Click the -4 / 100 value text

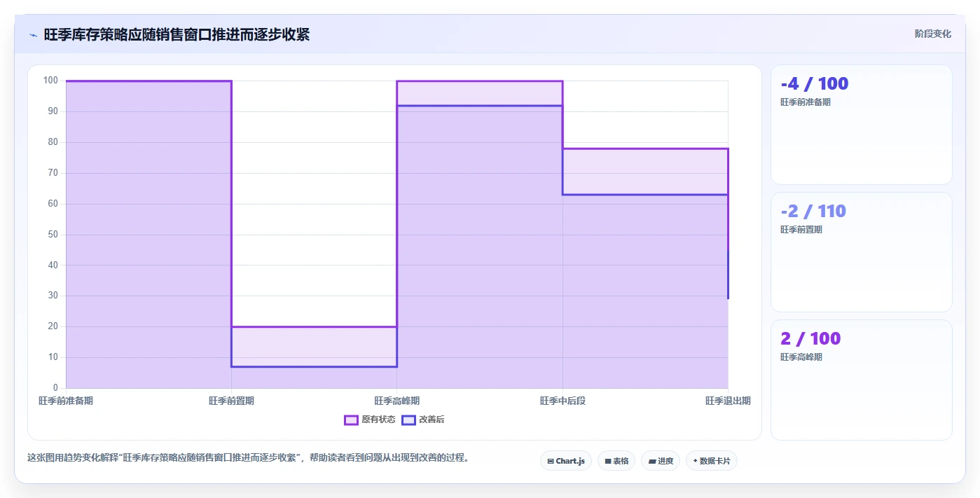coord(815,83)
